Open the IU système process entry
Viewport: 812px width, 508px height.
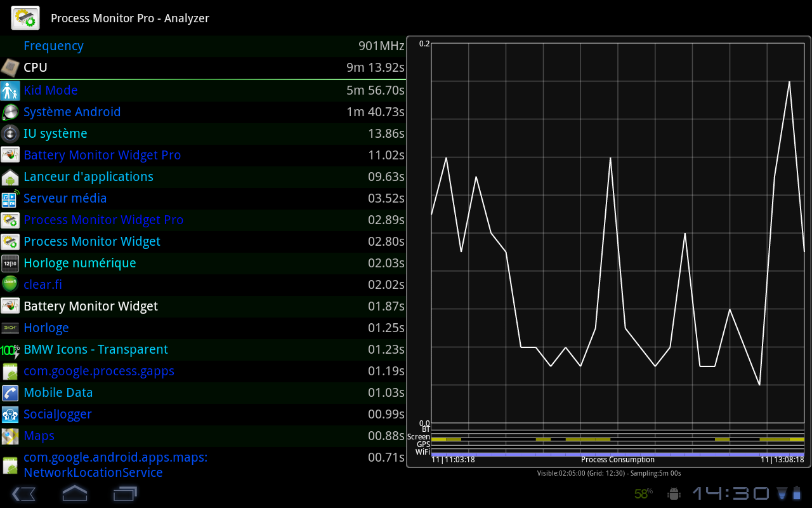203,134
